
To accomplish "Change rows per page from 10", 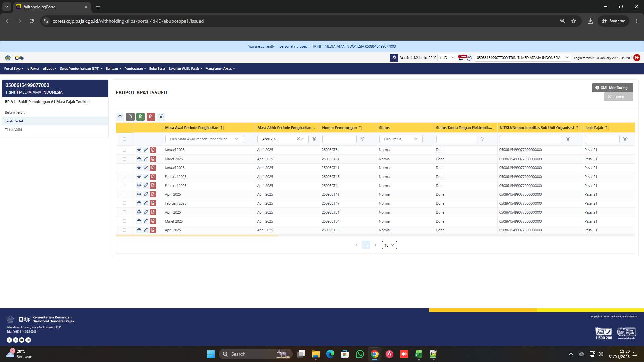I will (389, 245).
